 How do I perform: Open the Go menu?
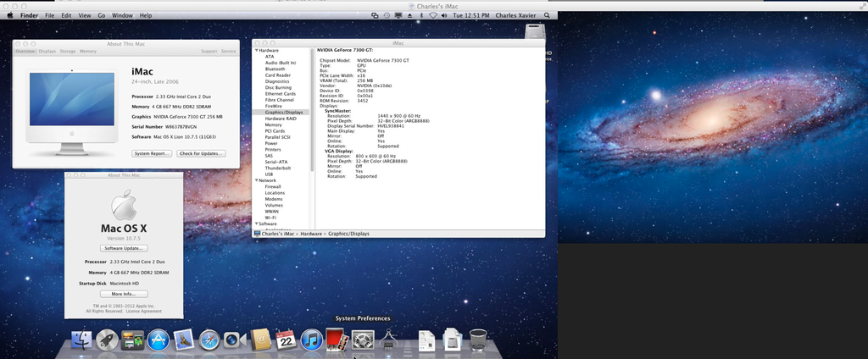click(102, 15)
